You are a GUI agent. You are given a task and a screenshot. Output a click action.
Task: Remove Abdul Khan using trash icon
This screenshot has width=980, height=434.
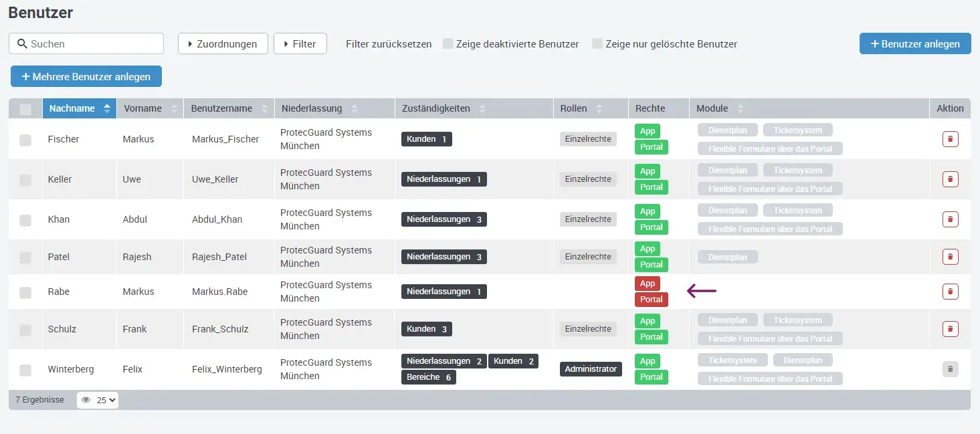(950, 219)
